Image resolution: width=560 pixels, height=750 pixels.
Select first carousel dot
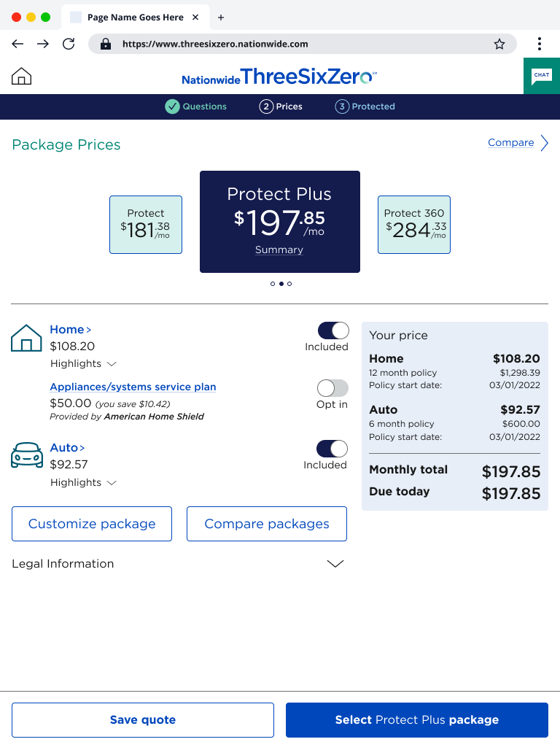(273, 284)
